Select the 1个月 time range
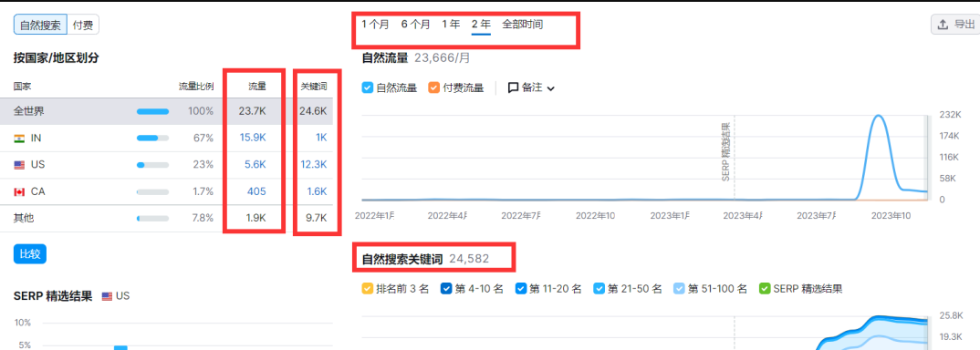 click(375, 25)
